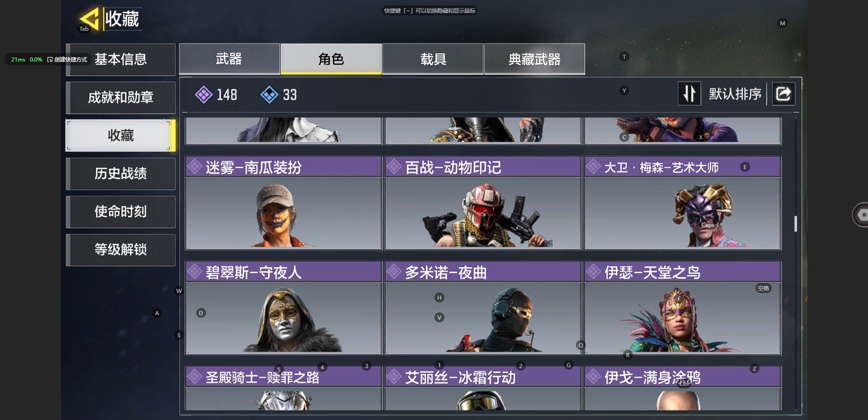Click the sort arrows icon
This screenshot has width=868, height=420.
pos(689,94)
